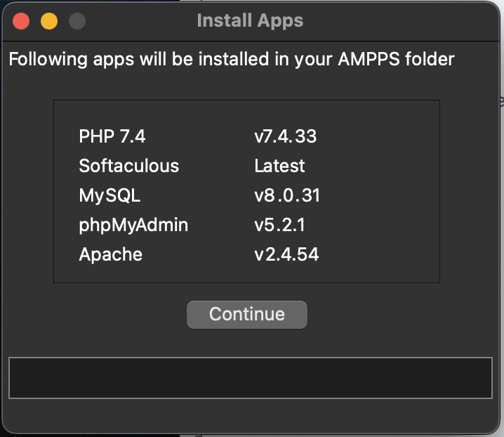This screenshot has width=504, height=437.
Task: Click the v2.4.54 version text
Action: 286,254
